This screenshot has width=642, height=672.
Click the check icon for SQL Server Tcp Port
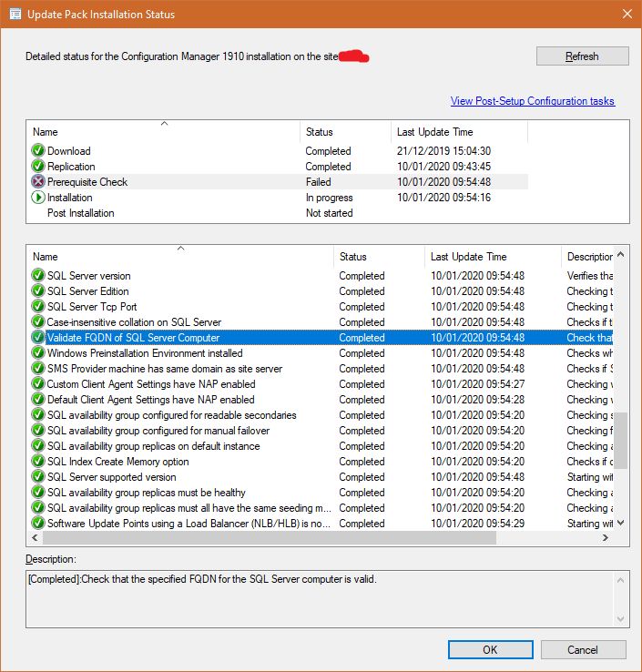point(38,307)
